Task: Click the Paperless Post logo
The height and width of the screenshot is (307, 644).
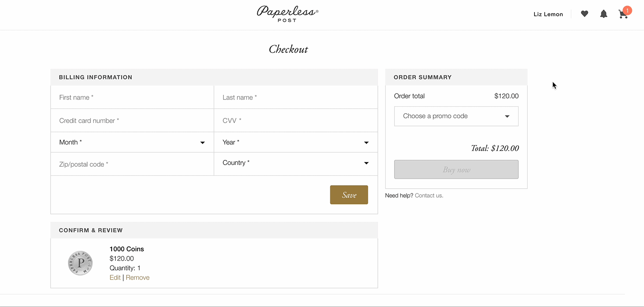Action: [x=287, y=13]
